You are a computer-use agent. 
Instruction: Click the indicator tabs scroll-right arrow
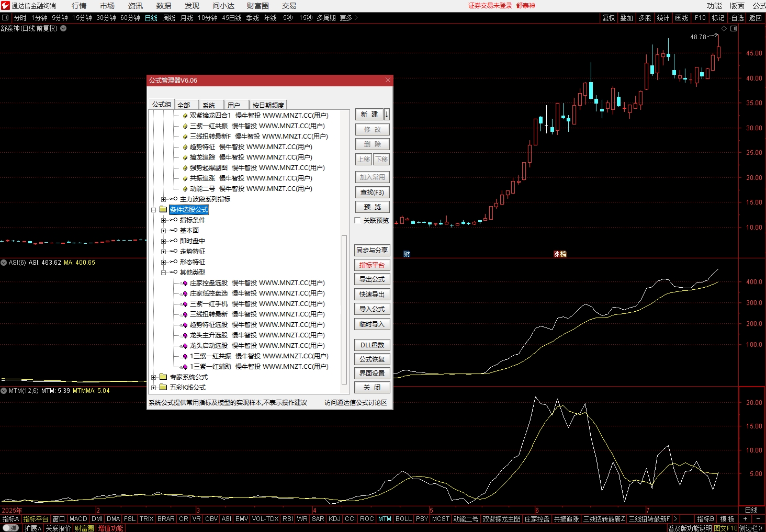pyautogui.click(x=675, y=519)
